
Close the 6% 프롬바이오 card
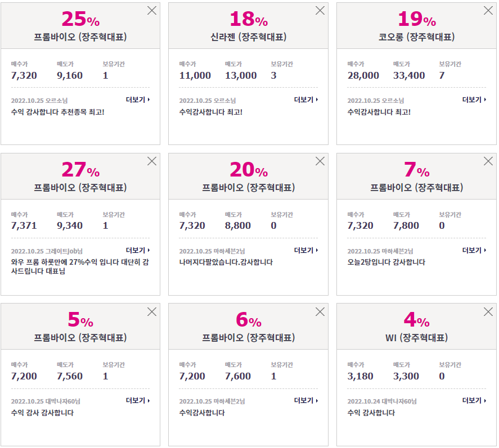320,311
